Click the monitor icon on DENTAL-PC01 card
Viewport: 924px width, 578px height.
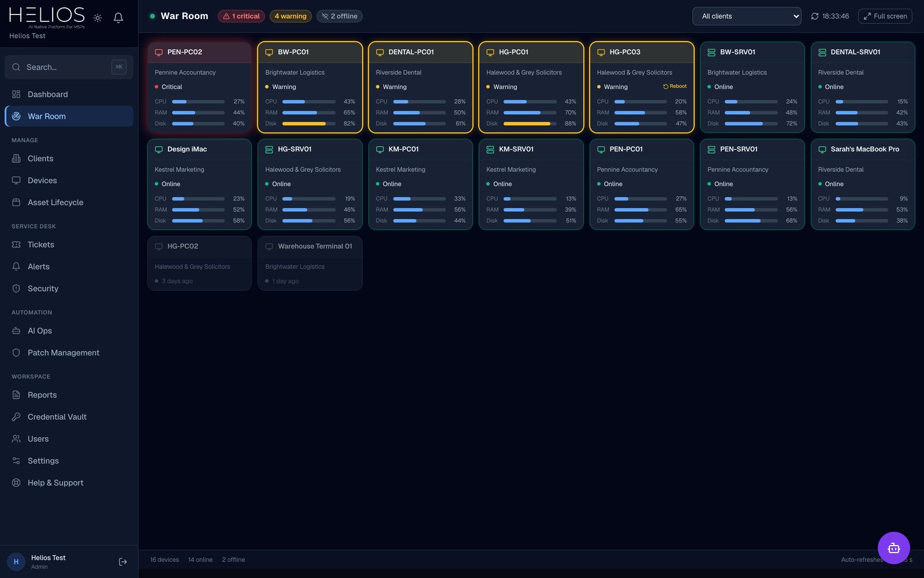click(380, 52)
